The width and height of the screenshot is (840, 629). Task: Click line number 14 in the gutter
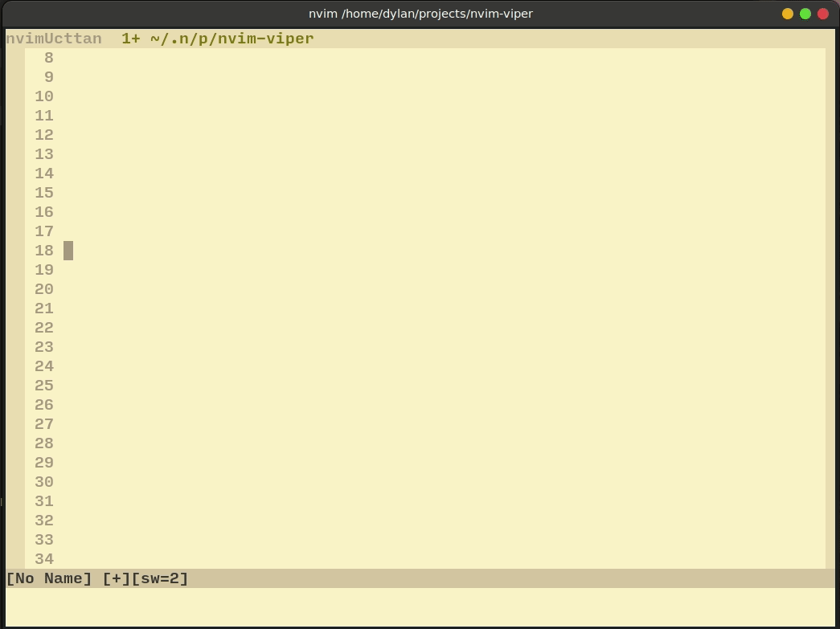44,174
